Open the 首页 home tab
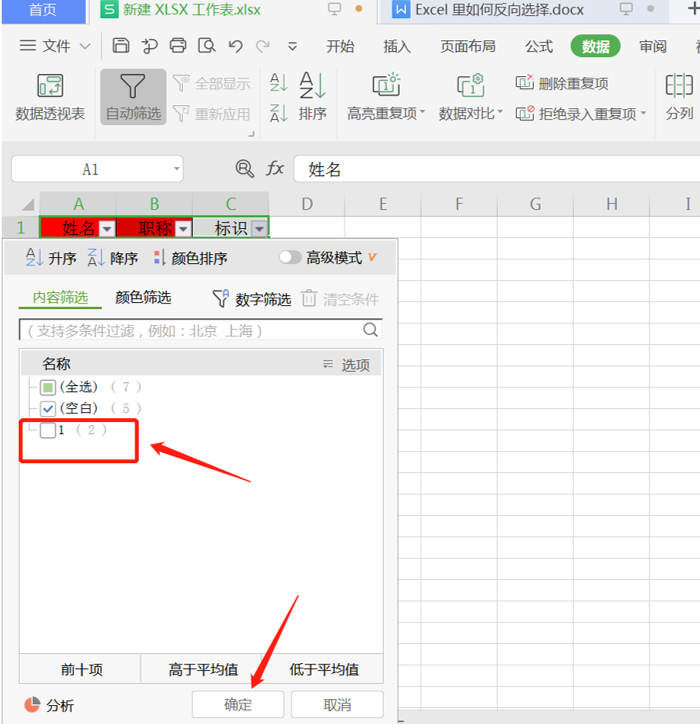Image resolution: width=700 pixels, height=724 pixels. click(x=43, y=10)
